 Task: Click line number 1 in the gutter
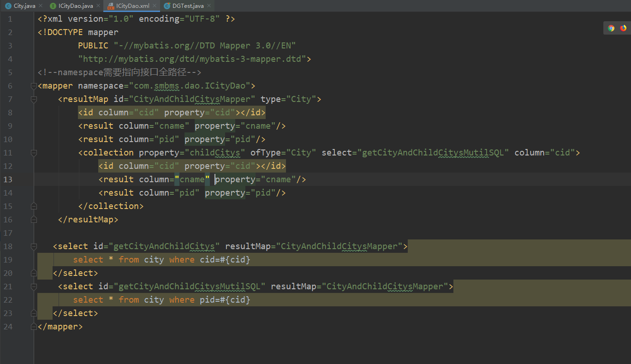(10, 19)
